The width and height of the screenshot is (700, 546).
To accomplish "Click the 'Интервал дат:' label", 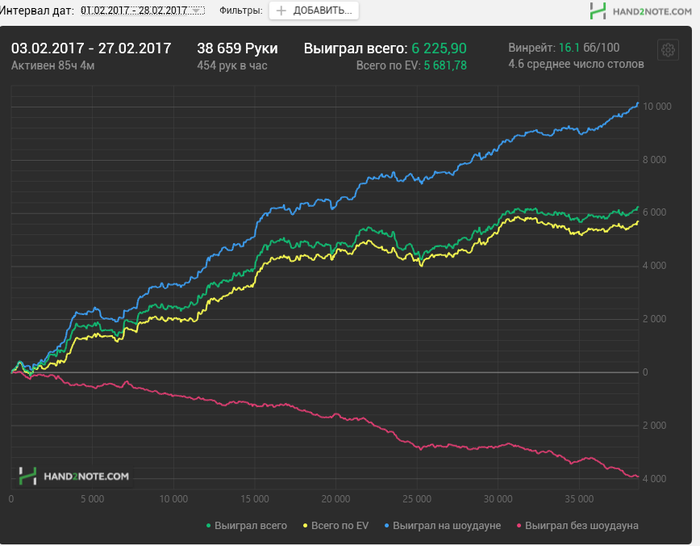I will coord(37,10).
